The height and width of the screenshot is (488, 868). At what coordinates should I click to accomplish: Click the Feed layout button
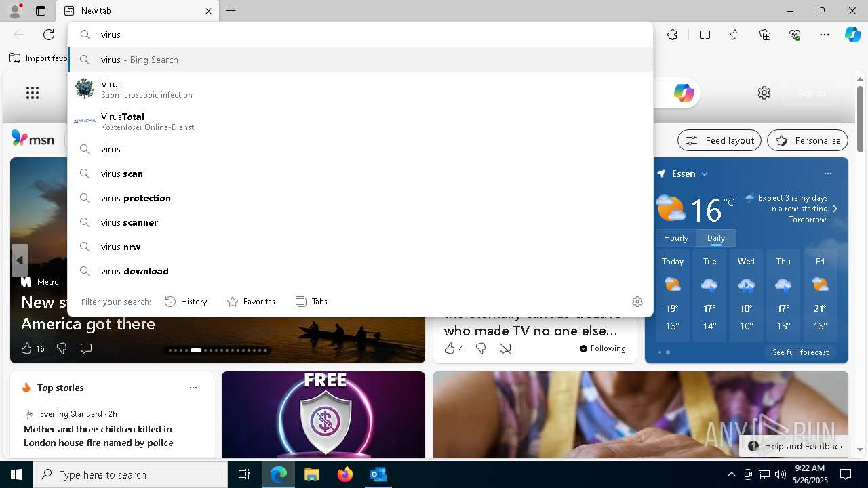(719, 140)
